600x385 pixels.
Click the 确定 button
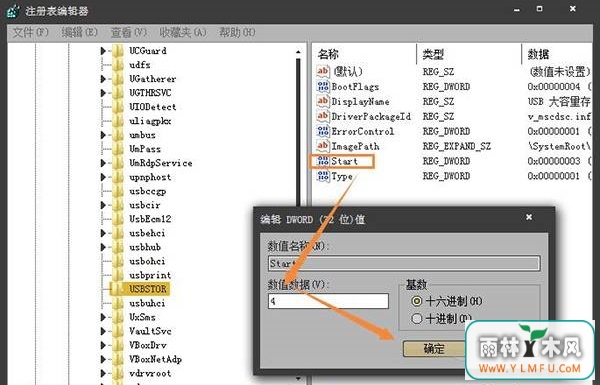434,349
